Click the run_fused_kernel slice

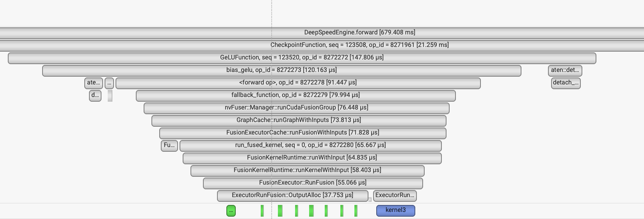pyautogui.click(x=310, y=145)
